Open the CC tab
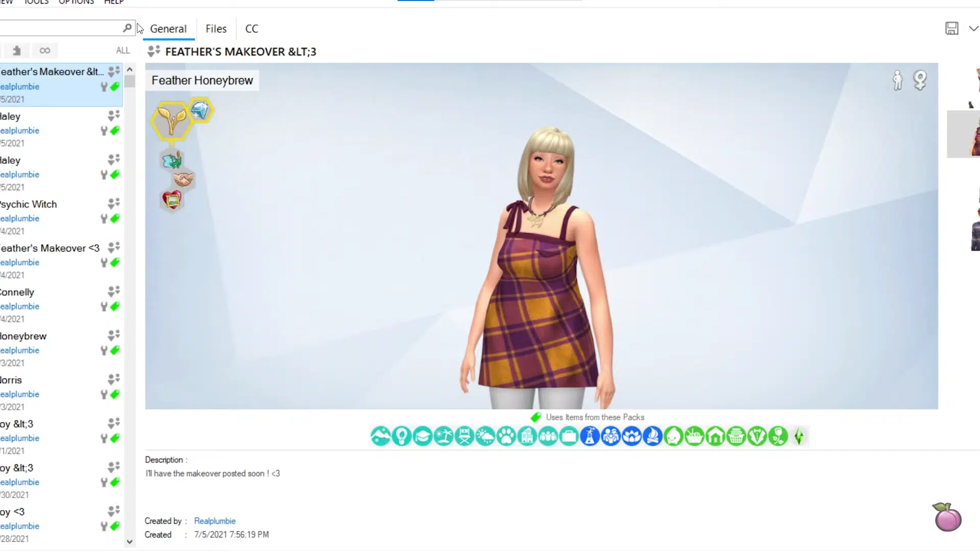The image size is (980, 551). (x=252, y=29)
